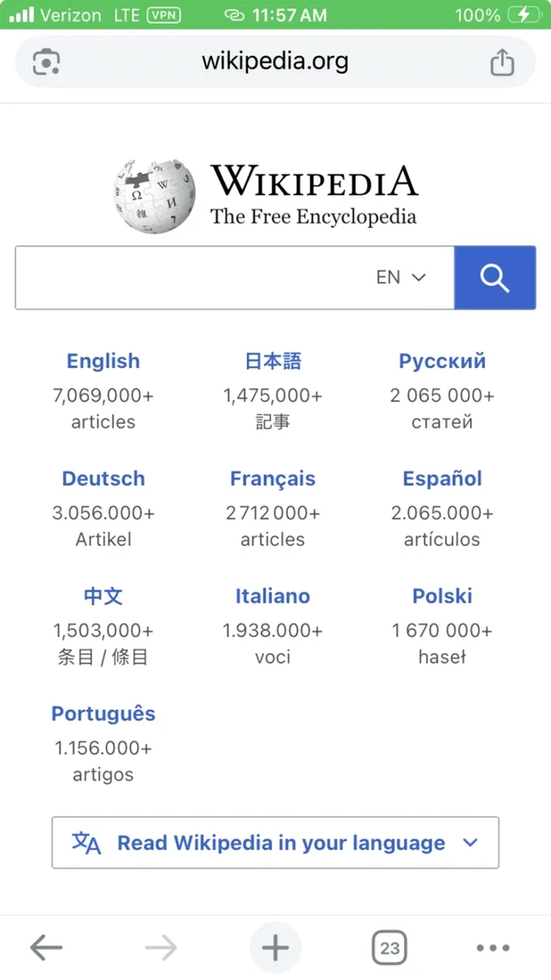Screen dimensions: 551x980
Task: Open the EN search language dropdown
Action: [401, 277]
